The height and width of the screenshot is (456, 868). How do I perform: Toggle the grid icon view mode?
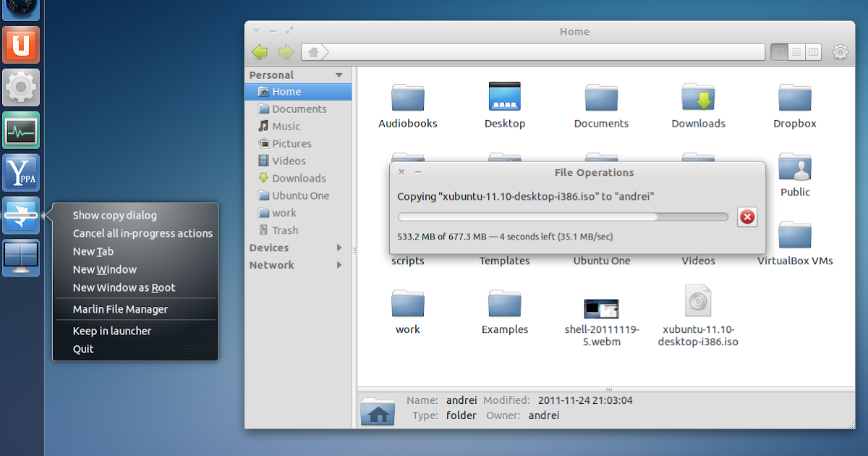(778, 51)
